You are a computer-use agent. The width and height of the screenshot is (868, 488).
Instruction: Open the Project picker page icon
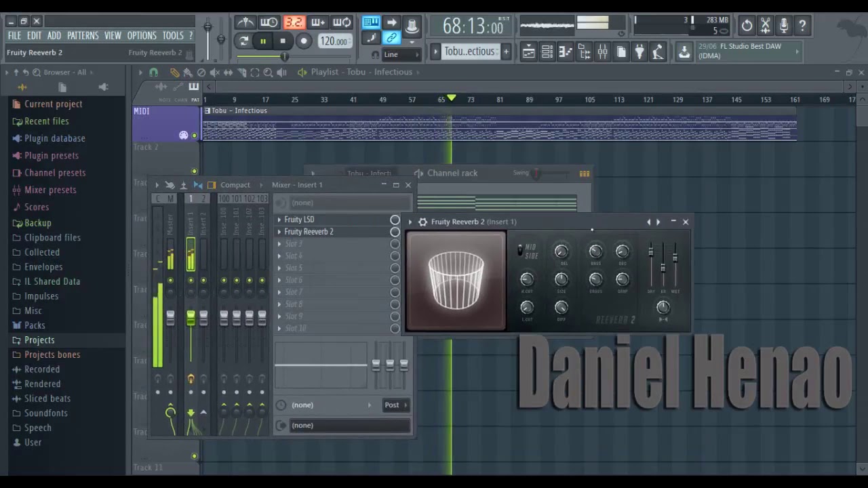coord(621,52)
